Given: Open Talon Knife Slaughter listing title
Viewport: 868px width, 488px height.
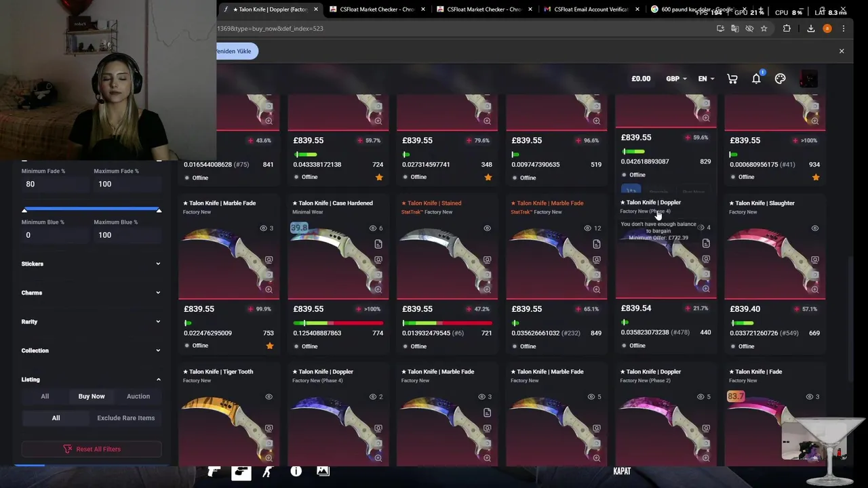Looking at the screenshot, I should pyautogui.click(x=762, y=203).
